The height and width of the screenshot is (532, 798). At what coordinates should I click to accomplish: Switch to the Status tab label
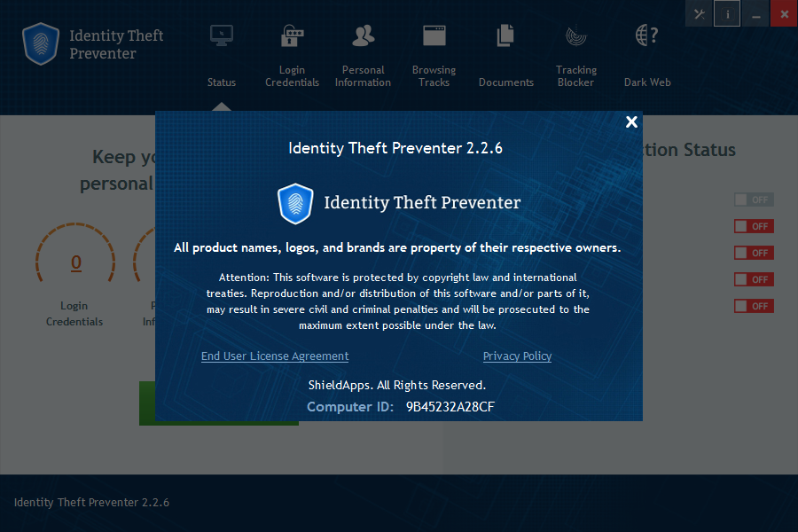[222, 82]
